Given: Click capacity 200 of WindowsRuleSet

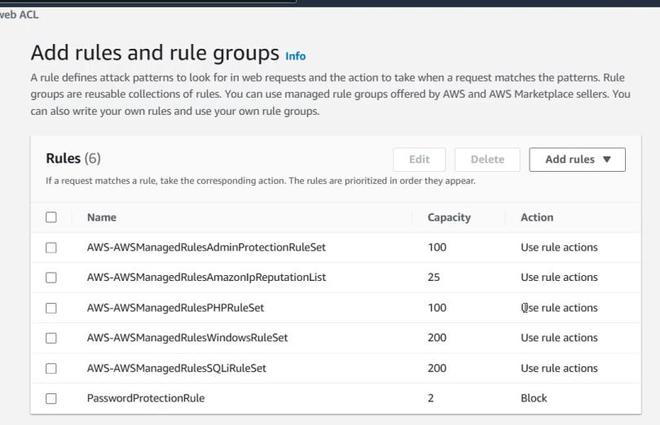Looking at the screenshot, I should [x=437, y=338].
